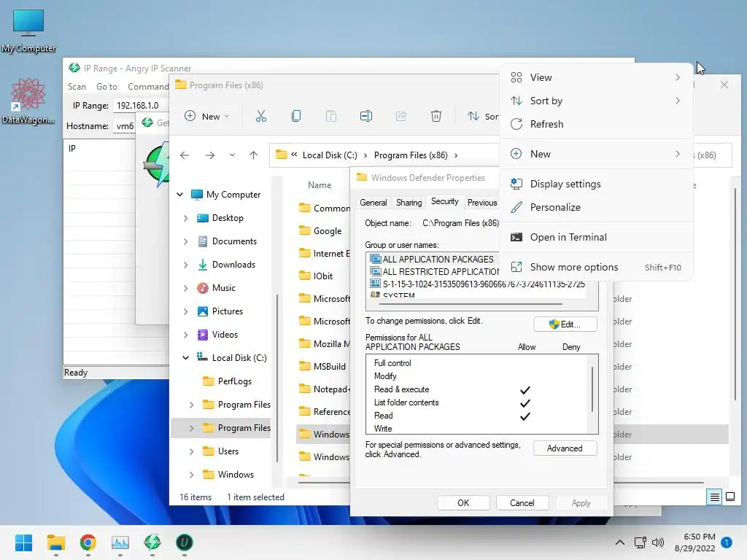Click Cancel in the Properties dialog

pyautogui.click(x=522, y=503)
